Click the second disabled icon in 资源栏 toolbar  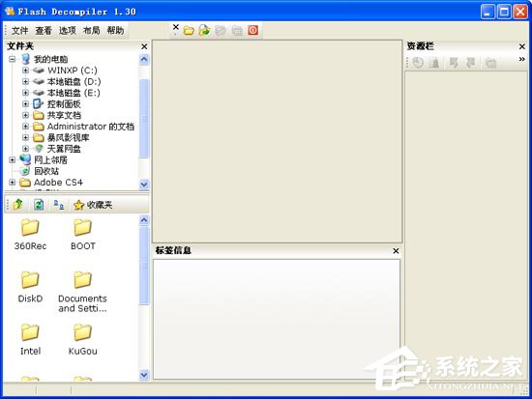pos(434,63)
